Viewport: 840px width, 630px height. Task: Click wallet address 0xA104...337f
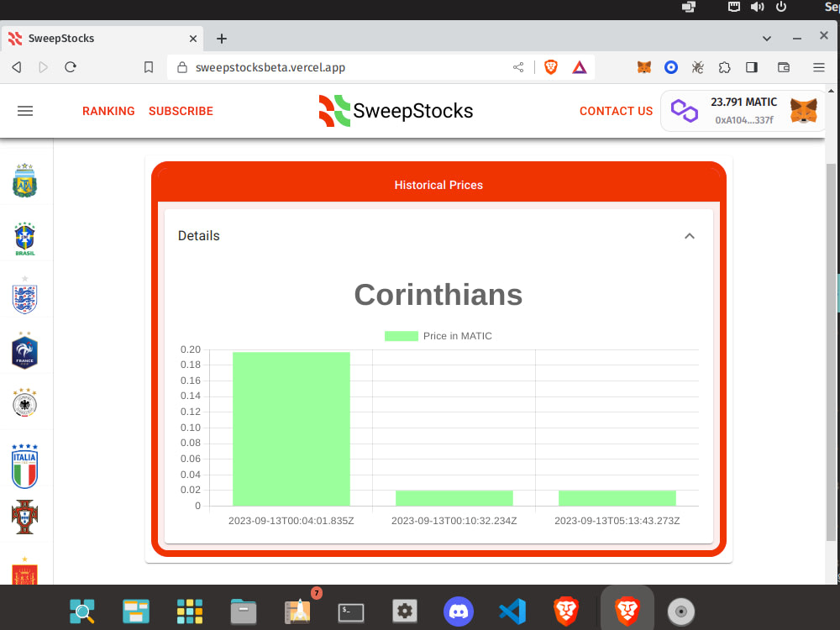click(744, 120)
